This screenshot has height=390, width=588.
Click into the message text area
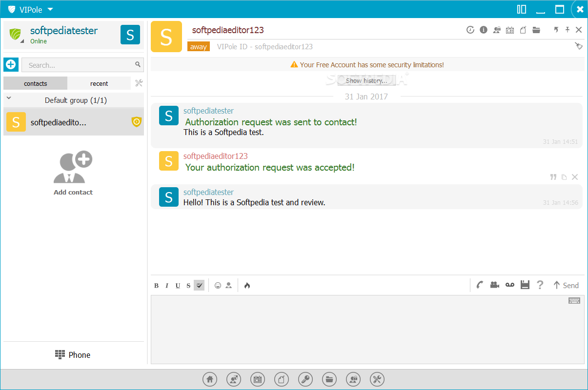click(x=367, y=330)
